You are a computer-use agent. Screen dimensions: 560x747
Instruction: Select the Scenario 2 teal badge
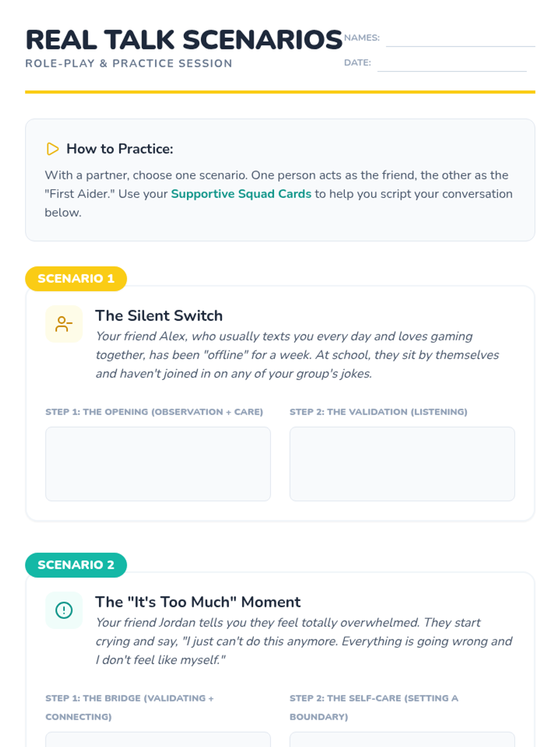point(76,565)
